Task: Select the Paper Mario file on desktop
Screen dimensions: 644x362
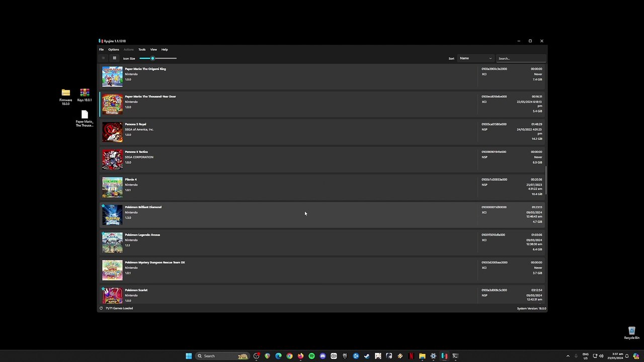Action: pos(85,119)
